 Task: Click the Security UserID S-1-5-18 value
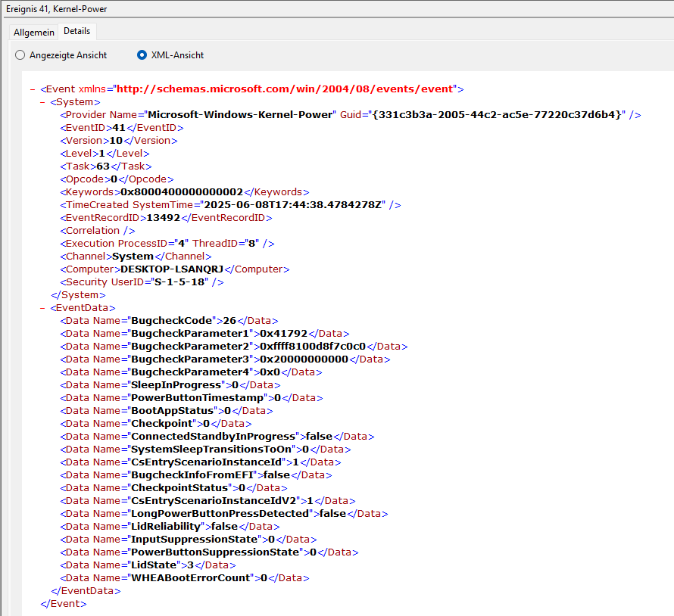[179, 282]
